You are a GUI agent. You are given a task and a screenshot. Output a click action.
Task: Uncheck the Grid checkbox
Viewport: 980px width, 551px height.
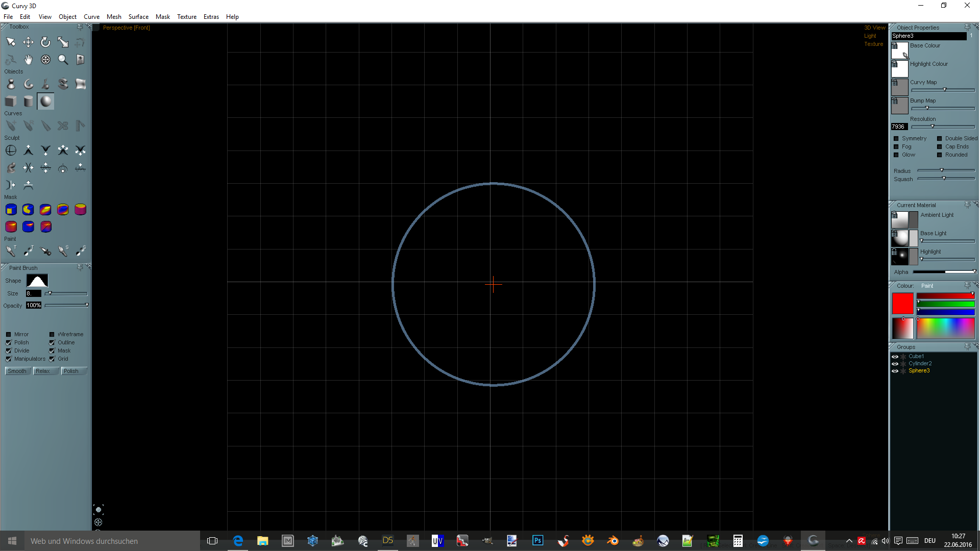tap(52, 359)
